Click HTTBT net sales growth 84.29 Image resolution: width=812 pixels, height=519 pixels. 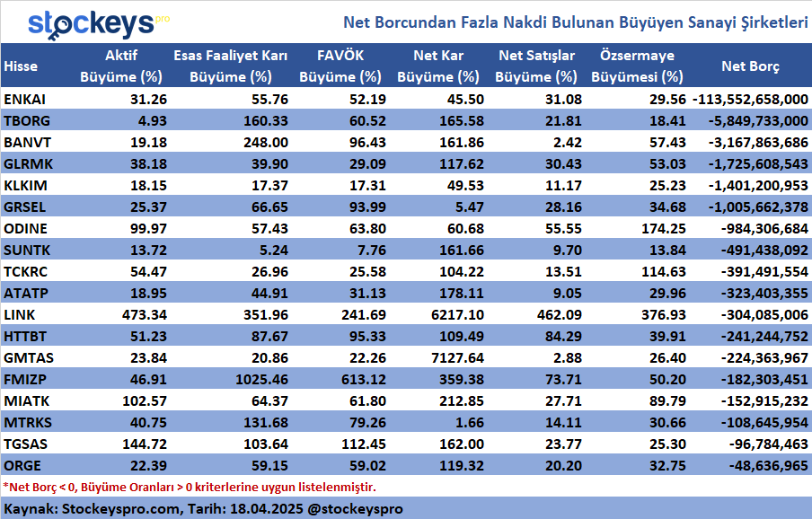tap(563, 337)
